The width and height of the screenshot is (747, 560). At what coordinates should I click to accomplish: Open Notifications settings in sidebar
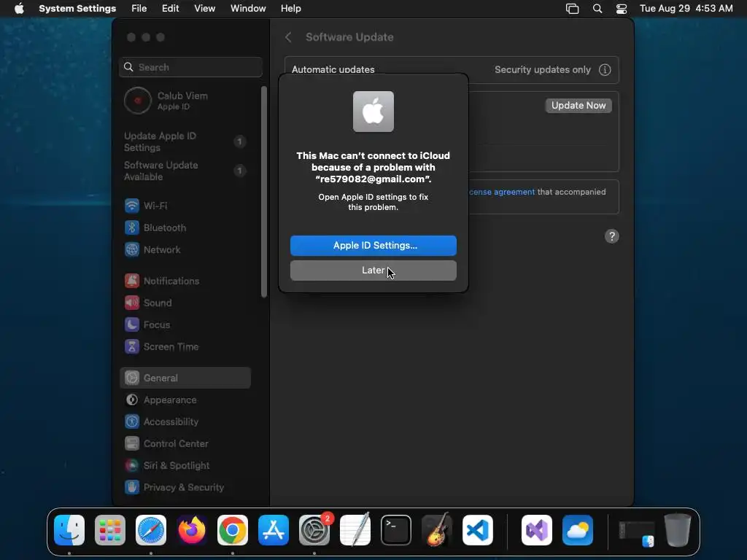tap(185, 281)
